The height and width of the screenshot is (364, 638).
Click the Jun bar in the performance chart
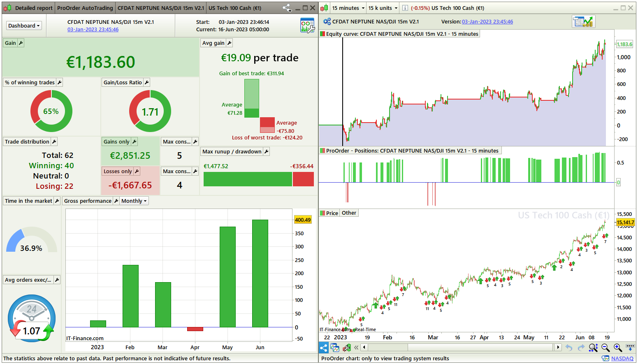pyautogui.click(x=260, y=274)
